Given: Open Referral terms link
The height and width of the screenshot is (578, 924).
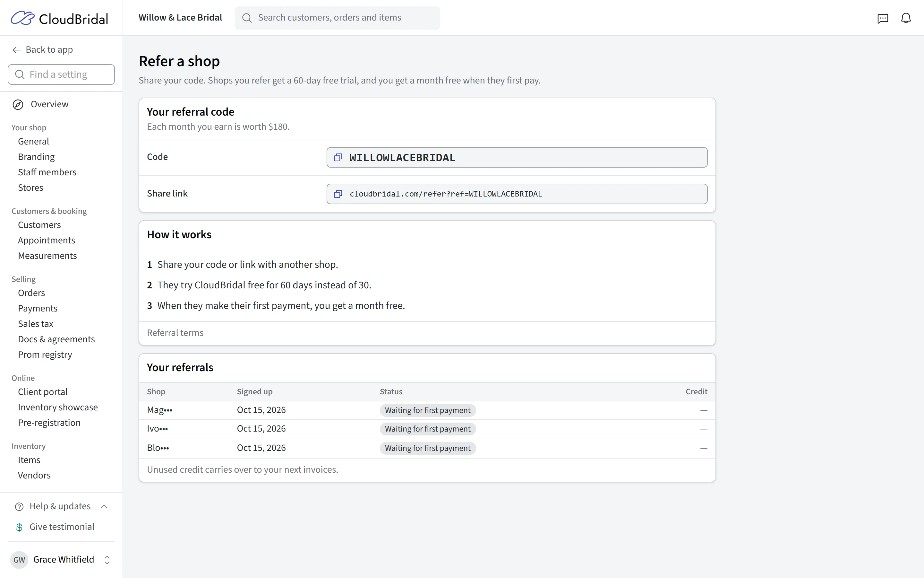Looking at the screenshot, I should point(175,333).
